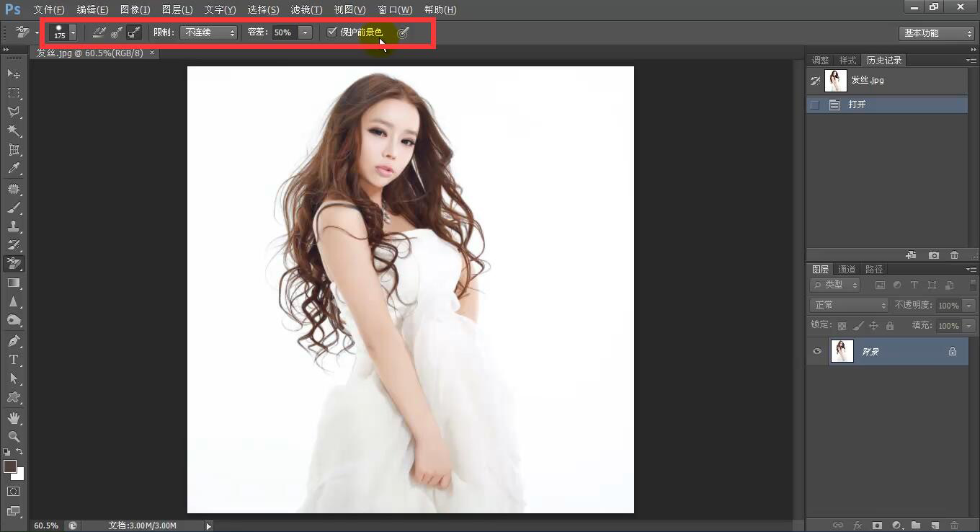This screenshot has width=980, height=532.
Task: Create new group folder icon
Action: 916,526
